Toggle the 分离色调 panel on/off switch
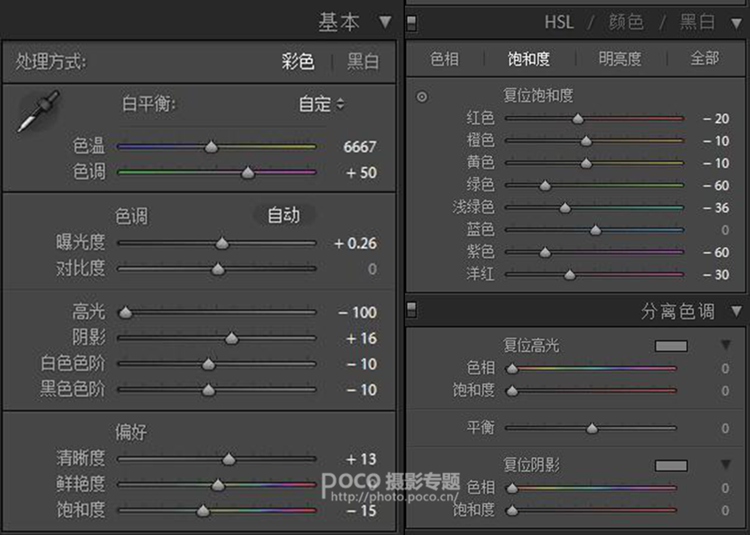750x535 pixels. [x=411, y=310]
